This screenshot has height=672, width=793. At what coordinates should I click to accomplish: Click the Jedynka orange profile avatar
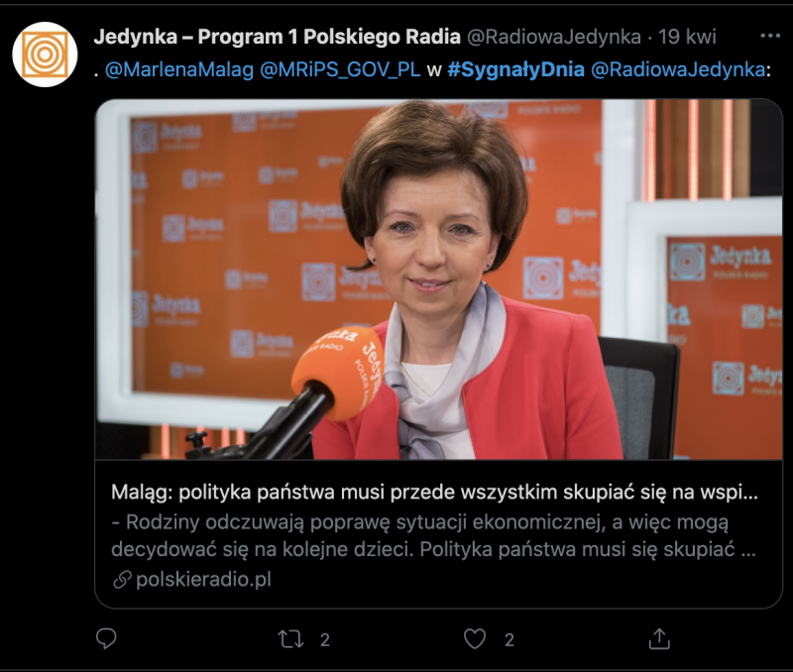(x=45, y=55)
